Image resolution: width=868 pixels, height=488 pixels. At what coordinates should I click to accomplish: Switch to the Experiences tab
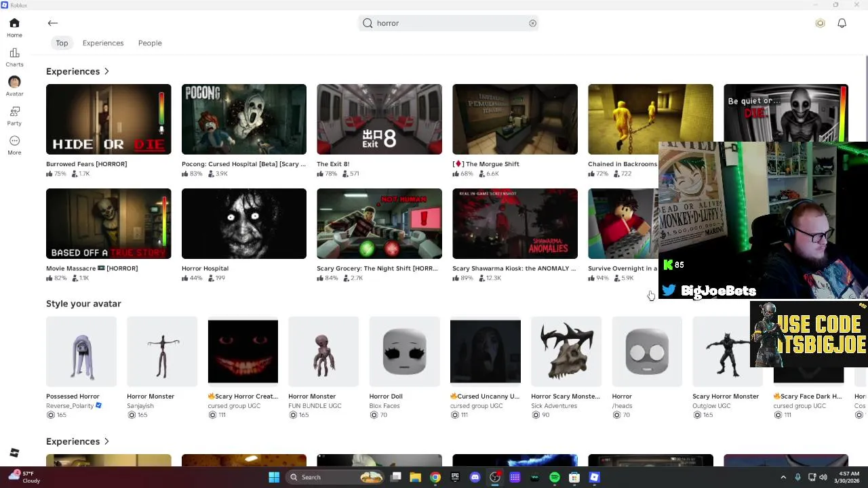103,43
